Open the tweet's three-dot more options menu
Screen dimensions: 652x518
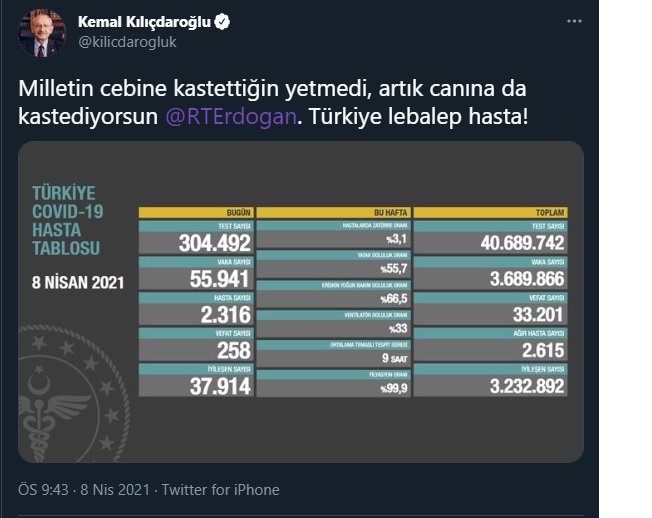tap(574, 21)
